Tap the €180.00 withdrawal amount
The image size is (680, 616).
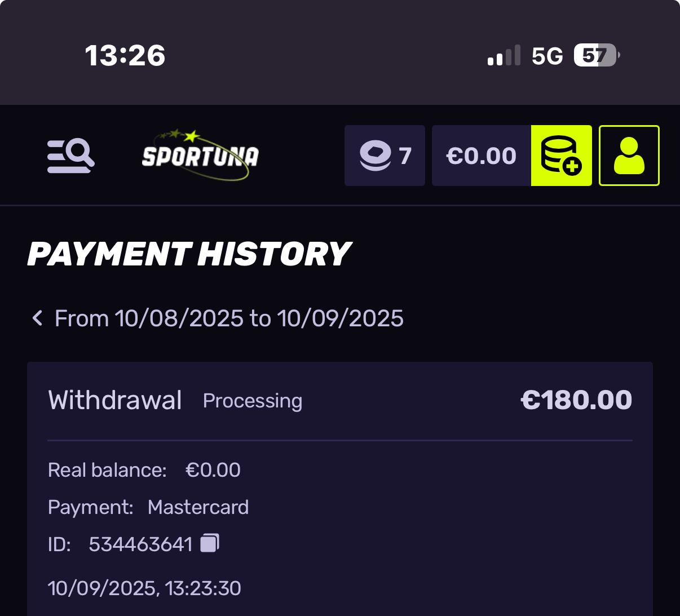tap(576, 400)
